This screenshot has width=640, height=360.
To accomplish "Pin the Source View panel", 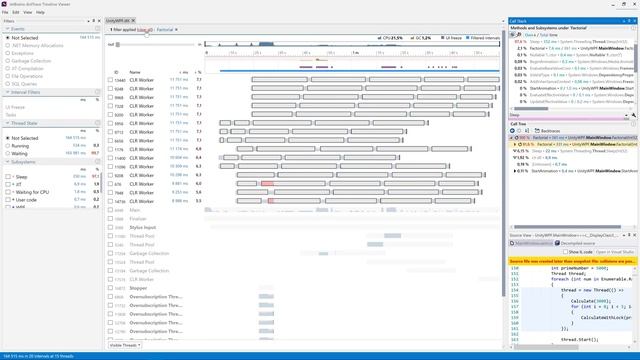I will coord(629,235).
